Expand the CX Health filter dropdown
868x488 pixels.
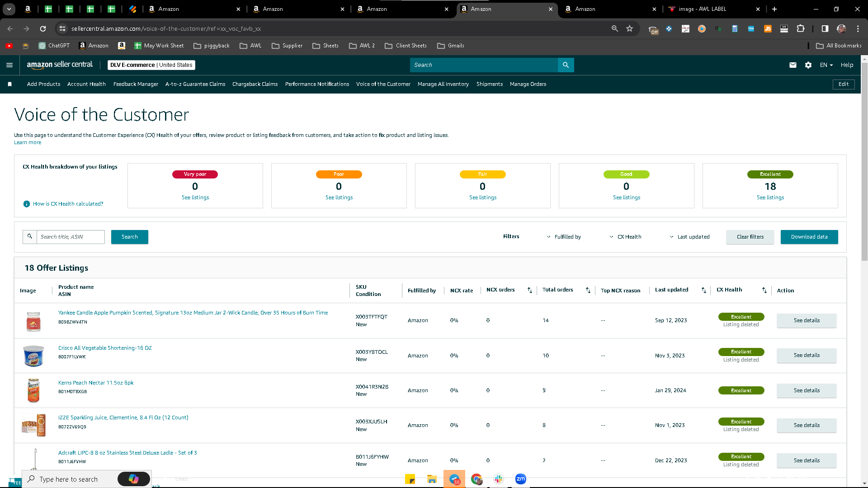pos(625,237)
